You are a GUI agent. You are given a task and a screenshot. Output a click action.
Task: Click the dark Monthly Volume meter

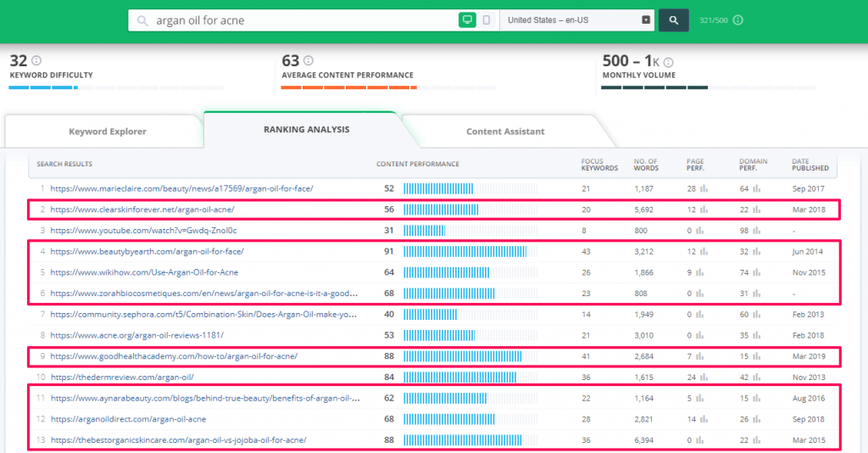pos(709,87)
